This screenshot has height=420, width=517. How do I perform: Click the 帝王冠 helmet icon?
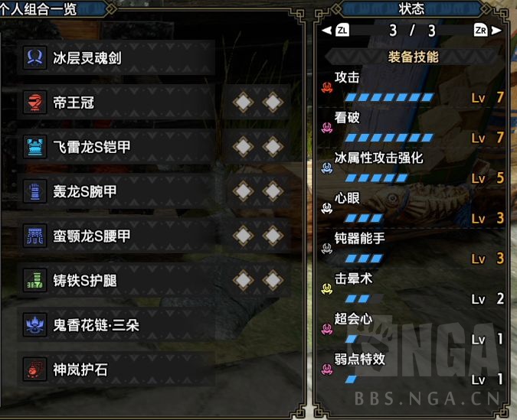34,103
